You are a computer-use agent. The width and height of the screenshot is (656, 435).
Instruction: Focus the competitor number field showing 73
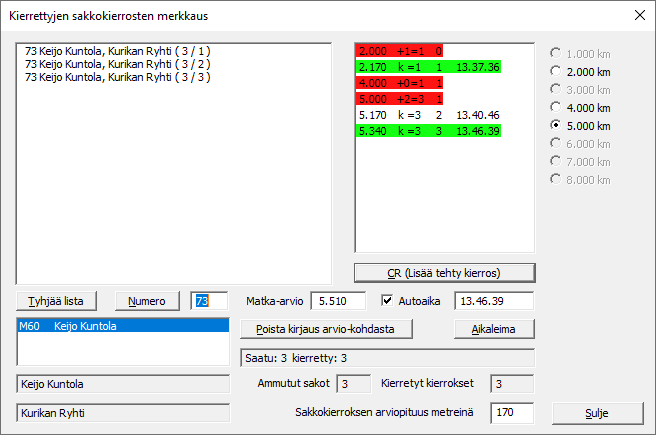[x=210, y=300]
